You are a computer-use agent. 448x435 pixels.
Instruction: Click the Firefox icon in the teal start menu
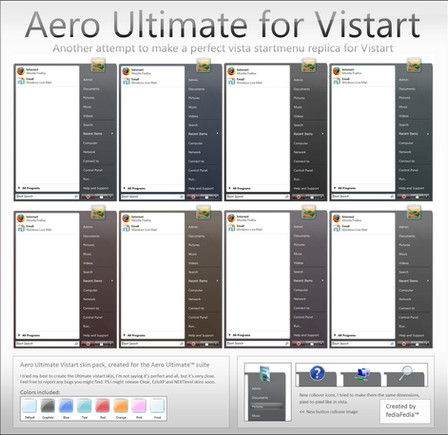(337, 71)
